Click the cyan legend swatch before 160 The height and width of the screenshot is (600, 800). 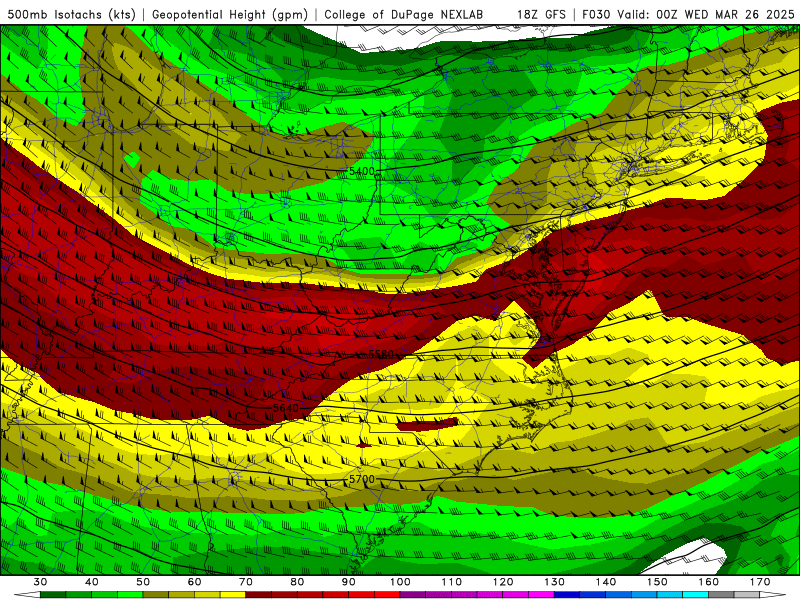click(695, 595)
